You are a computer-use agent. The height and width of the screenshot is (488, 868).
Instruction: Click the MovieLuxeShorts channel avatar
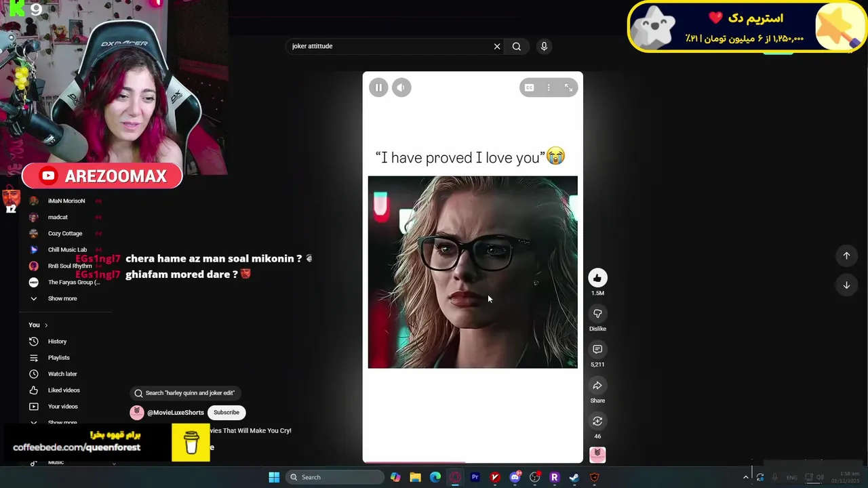coord(137,413)
